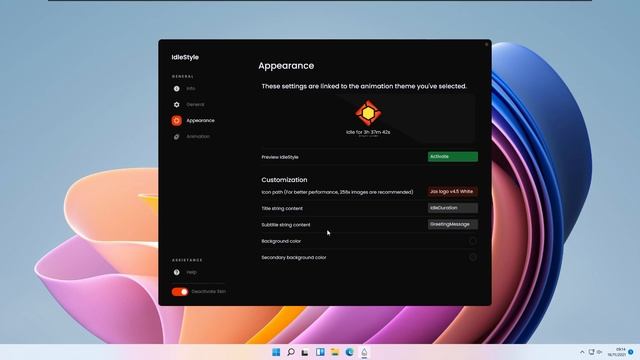Click the IdleStyle taskbar app icon
The width and height of the screenshot is (640, 360).
[364, 352]
